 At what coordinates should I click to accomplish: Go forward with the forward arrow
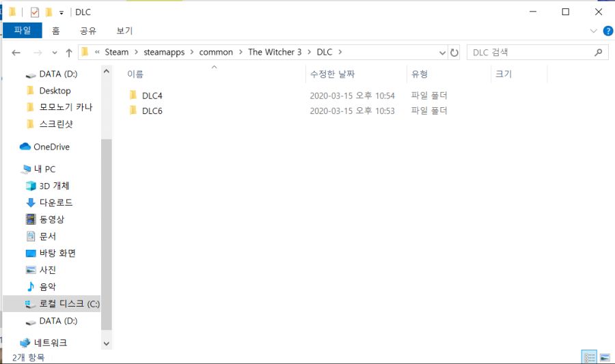(38, 53)
